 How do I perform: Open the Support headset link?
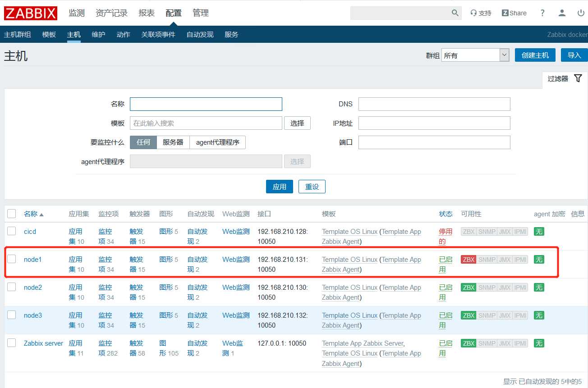(481, 13)
